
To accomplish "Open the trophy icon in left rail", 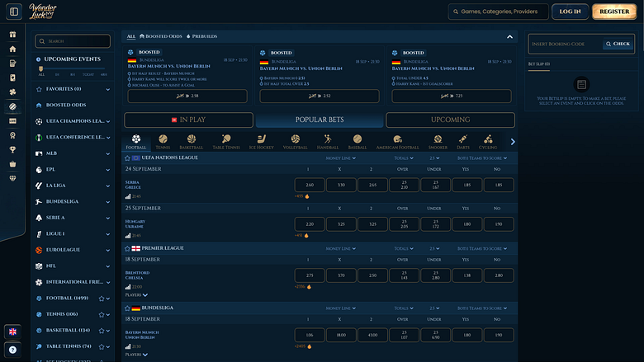I will click(x=12, y=149).
